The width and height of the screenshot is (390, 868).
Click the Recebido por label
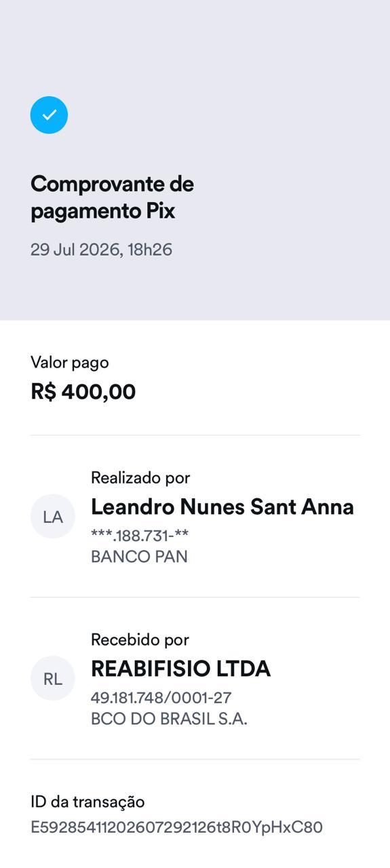click(x=140, y=639)
